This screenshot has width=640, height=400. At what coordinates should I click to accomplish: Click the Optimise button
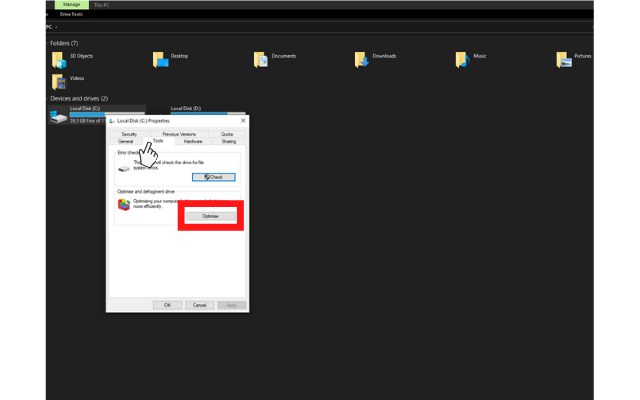pos(211,216)
